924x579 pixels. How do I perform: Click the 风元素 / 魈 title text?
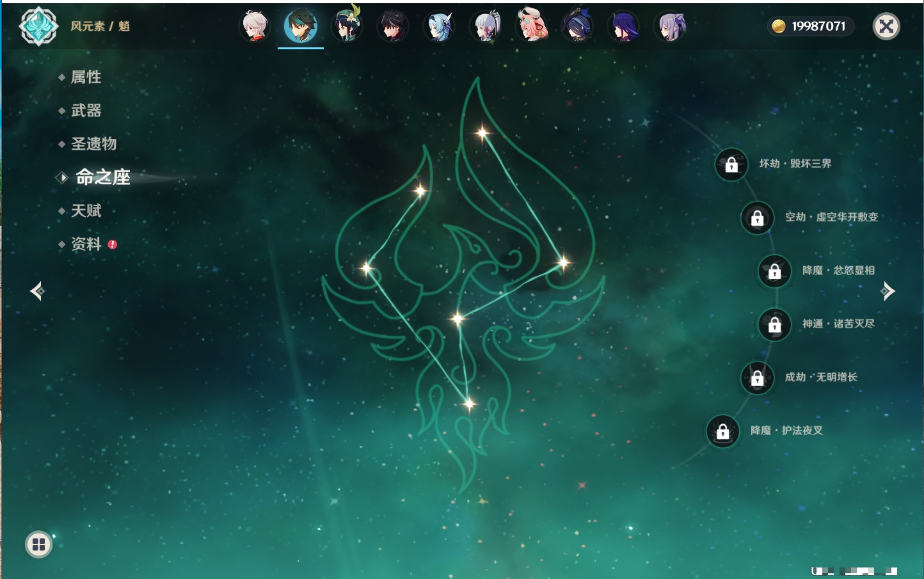100,26
